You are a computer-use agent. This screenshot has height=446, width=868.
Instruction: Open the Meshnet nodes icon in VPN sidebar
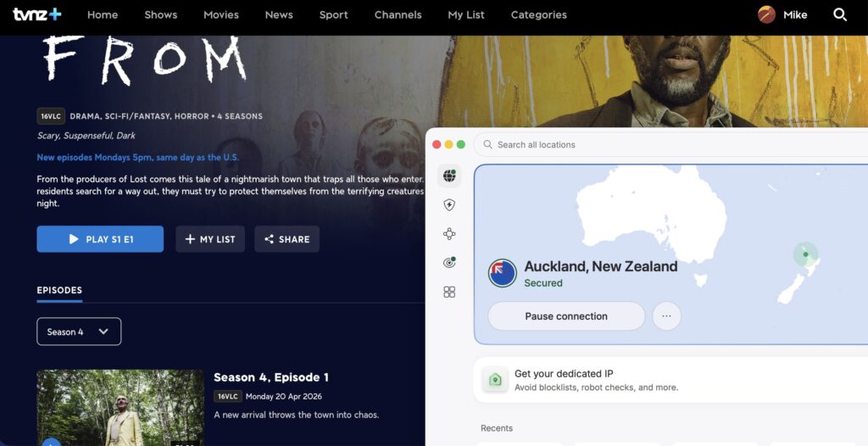[x=449, y=234]
